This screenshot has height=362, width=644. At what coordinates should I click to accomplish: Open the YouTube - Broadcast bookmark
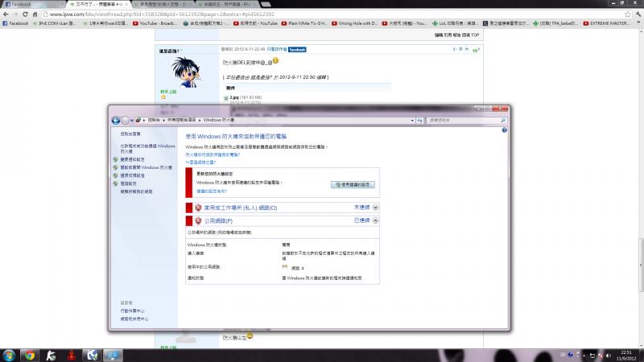click(x=155, y=23)
